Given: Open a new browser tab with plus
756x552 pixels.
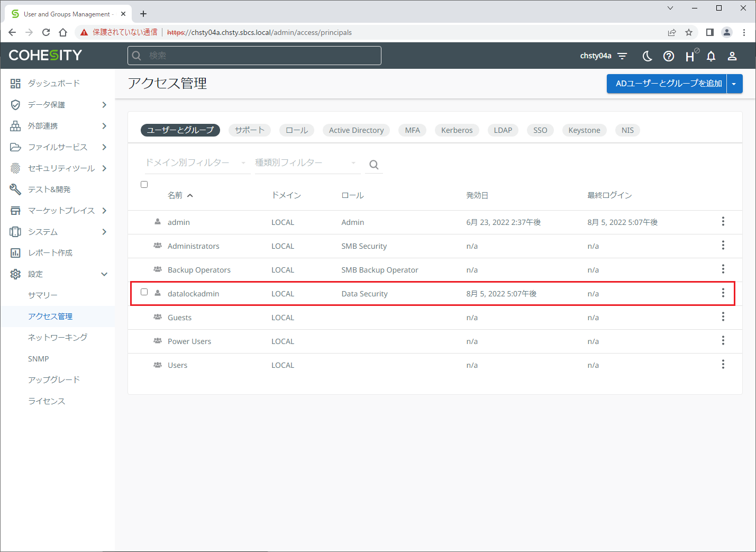Looking at the screenshot, I should (143, 14).
